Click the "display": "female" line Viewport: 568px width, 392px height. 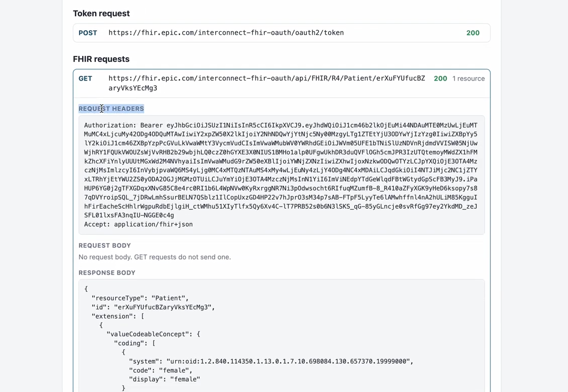pyautogui.click(x=164, y=379)
